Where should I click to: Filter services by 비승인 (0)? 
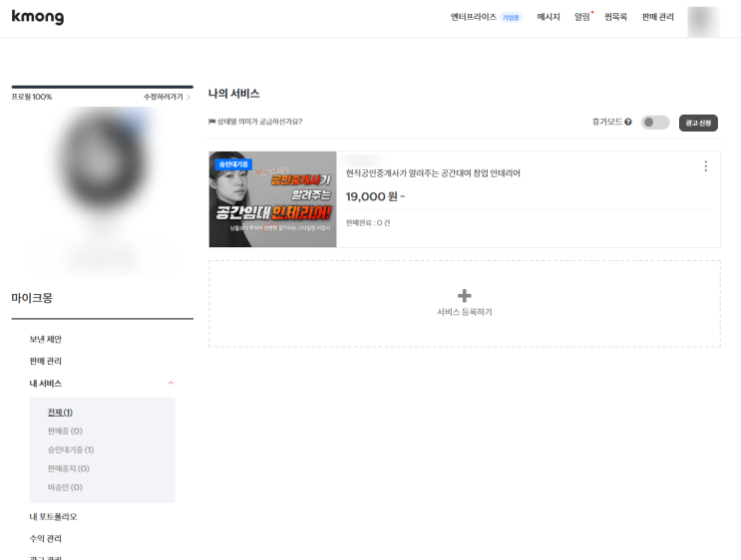click(65, 487)
